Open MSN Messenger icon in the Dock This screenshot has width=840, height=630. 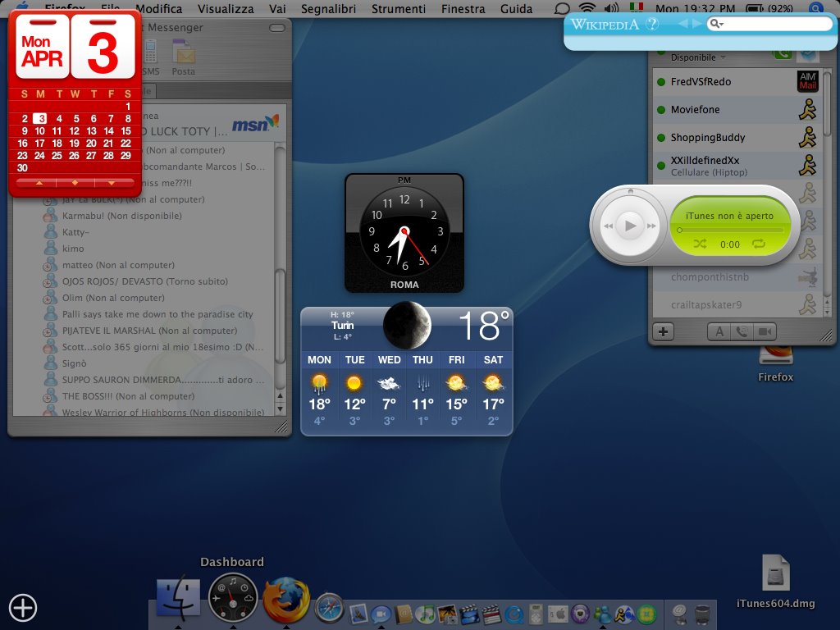click(x=603, y=614)
